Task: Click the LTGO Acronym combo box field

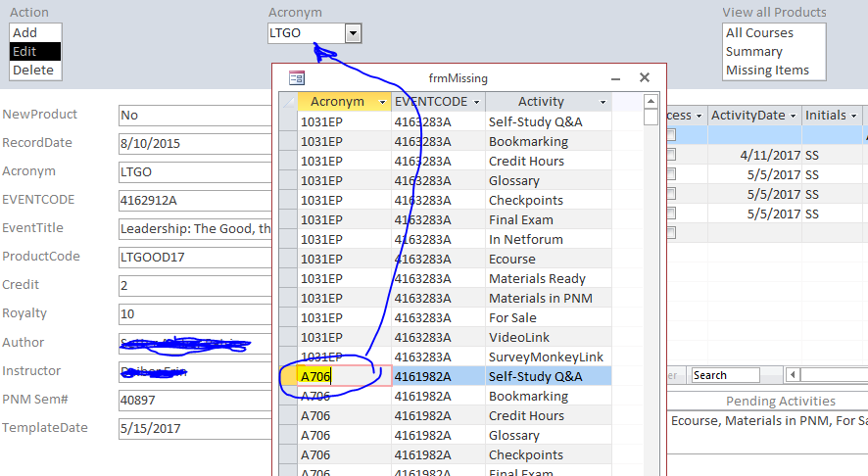Action: [307, 33]
